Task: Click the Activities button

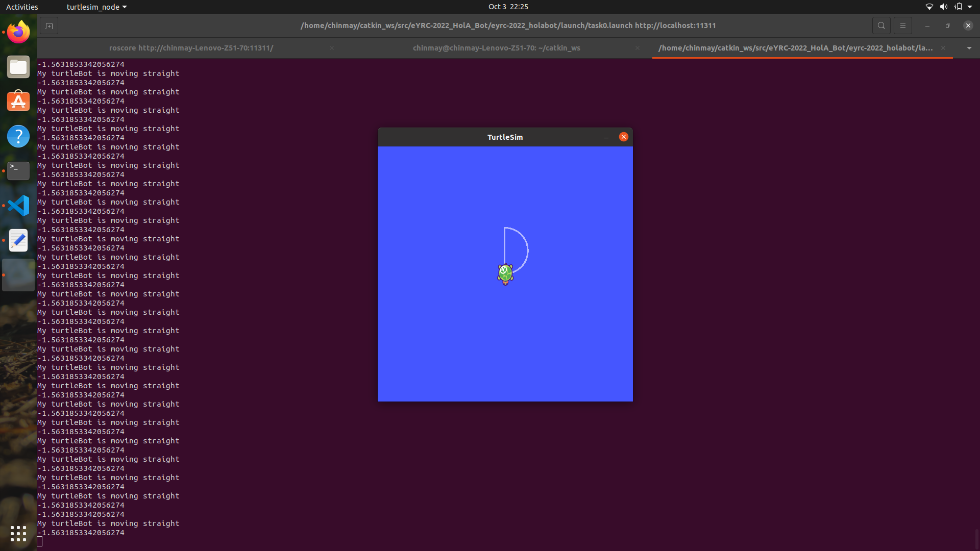Action: tap(22, 7)
